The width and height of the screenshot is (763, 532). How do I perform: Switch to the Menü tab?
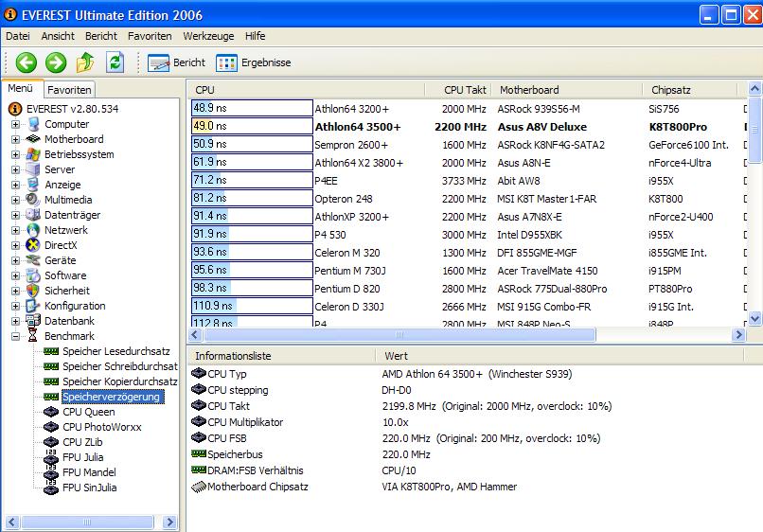[21, 89]
